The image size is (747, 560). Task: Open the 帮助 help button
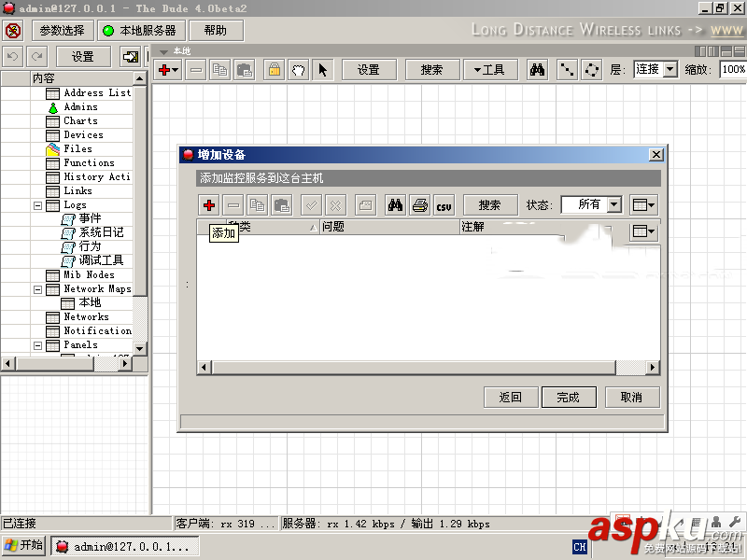pyautogui.click(x=216, y=31)
